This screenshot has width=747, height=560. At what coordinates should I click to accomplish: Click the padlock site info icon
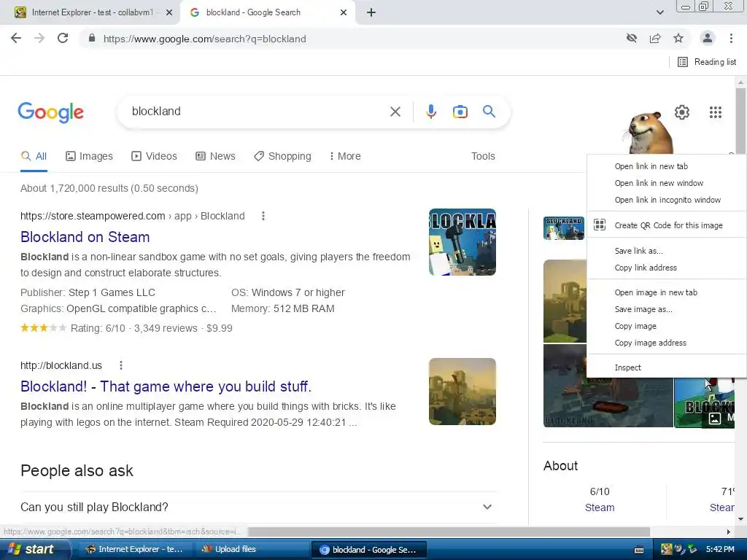92,38
